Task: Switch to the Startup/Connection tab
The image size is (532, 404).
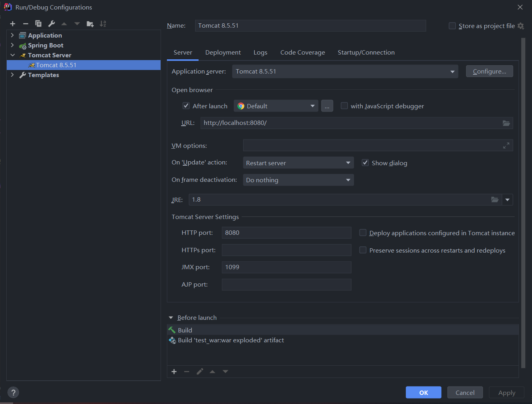Action: coord(366,53)
